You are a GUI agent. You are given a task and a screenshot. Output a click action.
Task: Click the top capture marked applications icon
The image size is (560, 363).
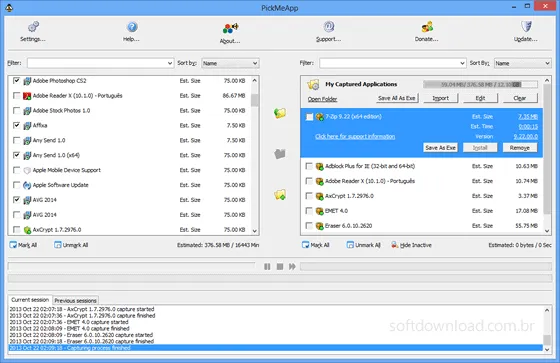click(280, 113)
